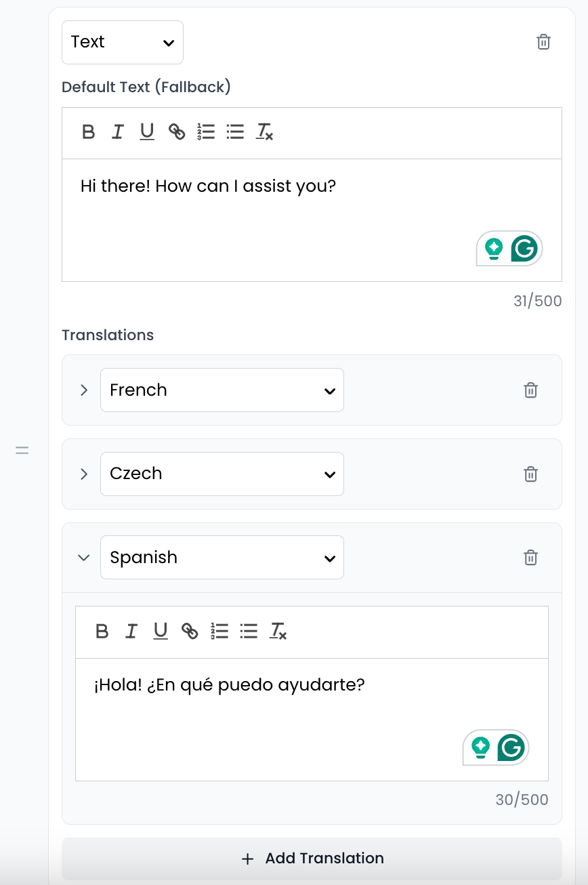
Task: Apply numbered list in Default Text toolbar
Action: click(x=206, y=131)
